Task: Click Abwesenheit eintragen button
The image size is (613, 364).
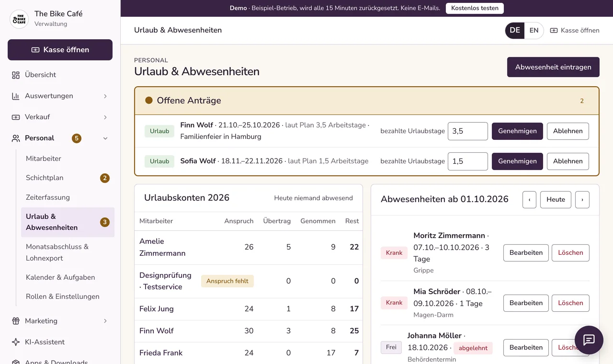Action: tap(553, 67)
